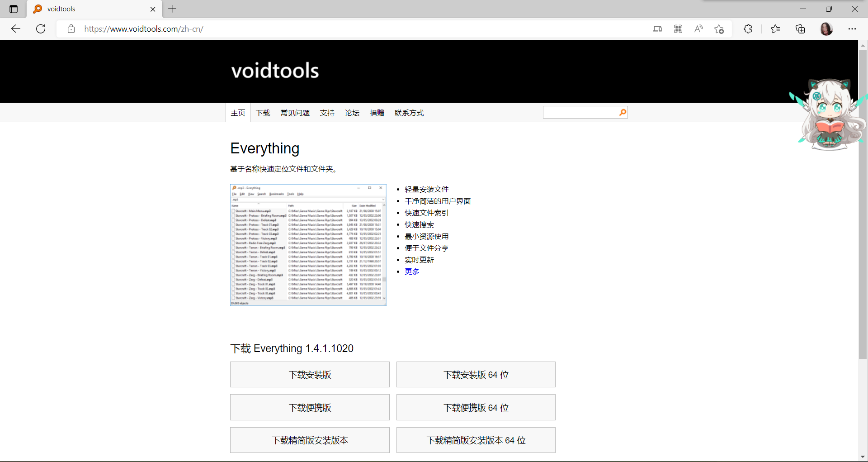The height and width of the screenshot is (462, 868).
Task: Add this page to favorites
Action: point(719,29)
